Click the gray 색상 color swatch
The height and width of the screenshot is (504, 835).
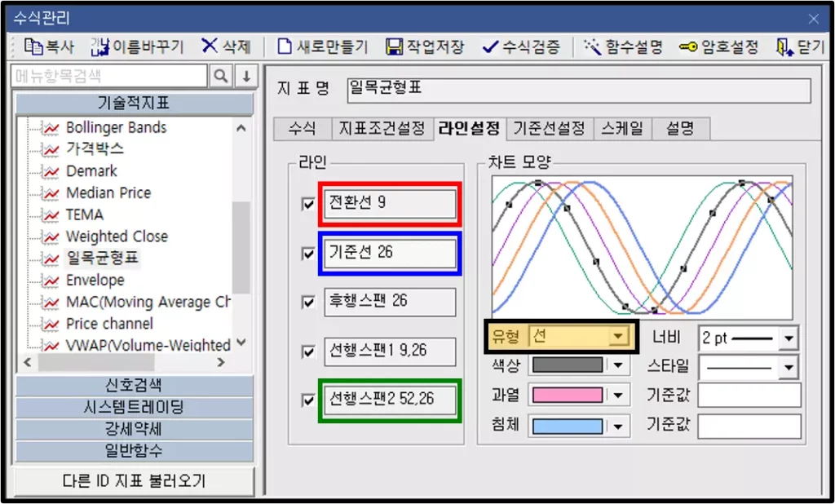[568, 365]
